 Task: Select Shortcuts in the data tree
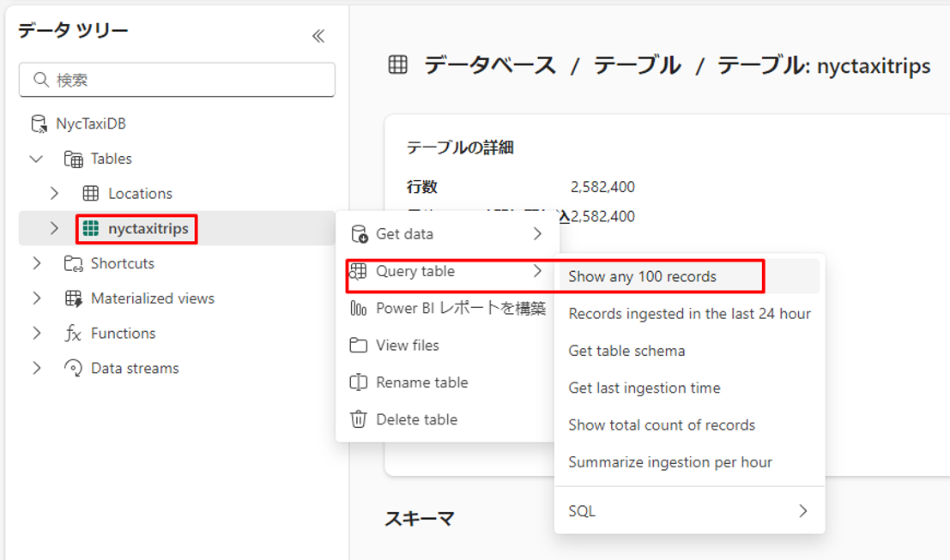(122, 263)
